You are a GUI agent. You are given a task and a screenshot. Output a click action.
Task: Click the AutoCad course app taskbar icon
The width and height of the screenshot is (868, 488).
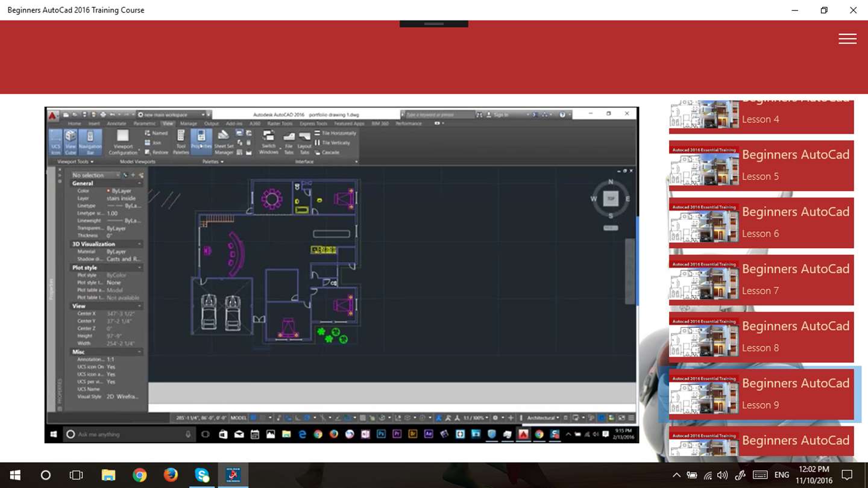[x=233, y=475]
